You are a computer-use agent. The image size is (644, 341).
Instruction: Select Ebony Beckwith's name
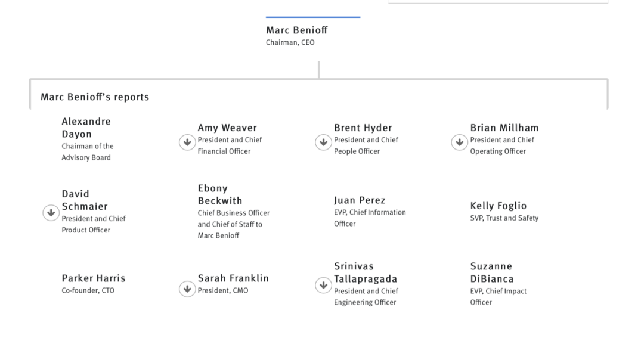(x=220, y=194)
